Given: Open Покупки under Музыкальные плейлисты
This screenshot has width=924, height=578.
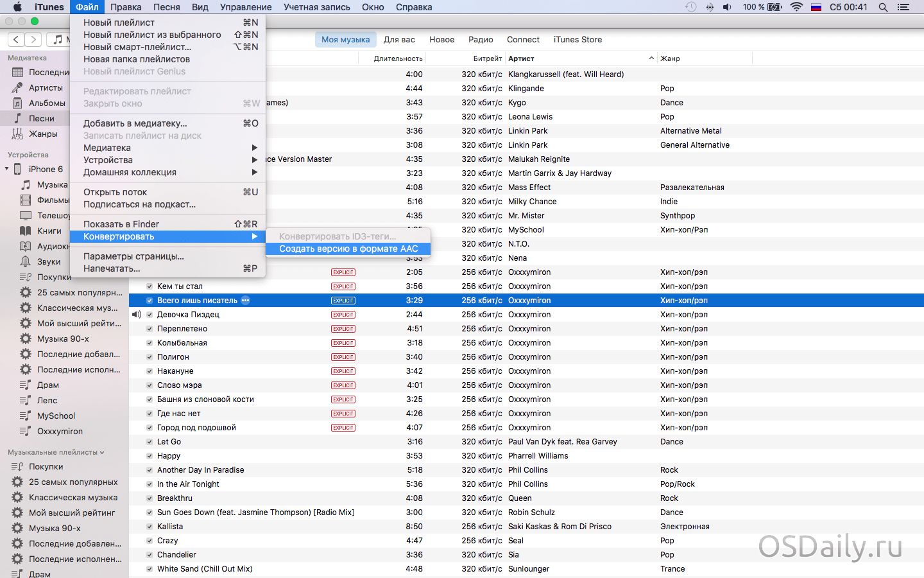Looking at the screenshot, I should point(46,466).
